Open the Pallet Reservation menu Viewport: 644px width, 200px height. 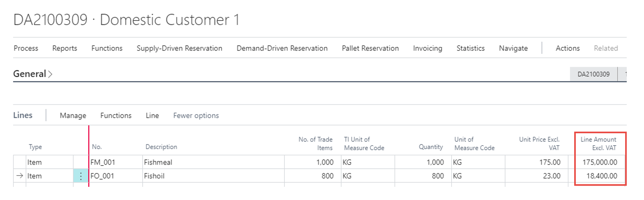coord(370,48)
